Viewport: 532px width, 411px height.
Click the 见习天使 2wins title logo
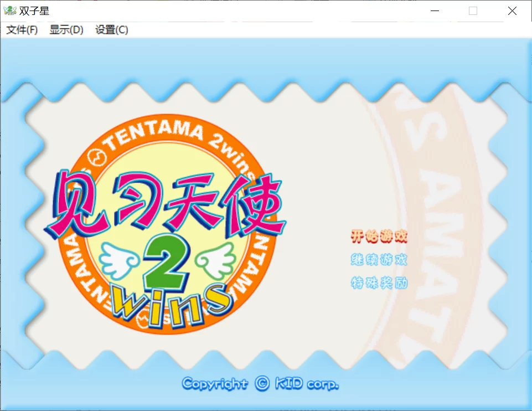tap(165, 224)
